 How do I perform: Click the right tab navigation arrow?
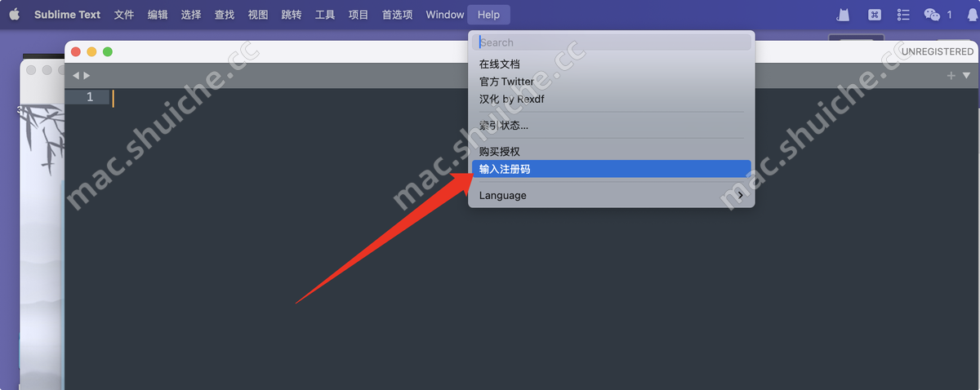[87, 75]
